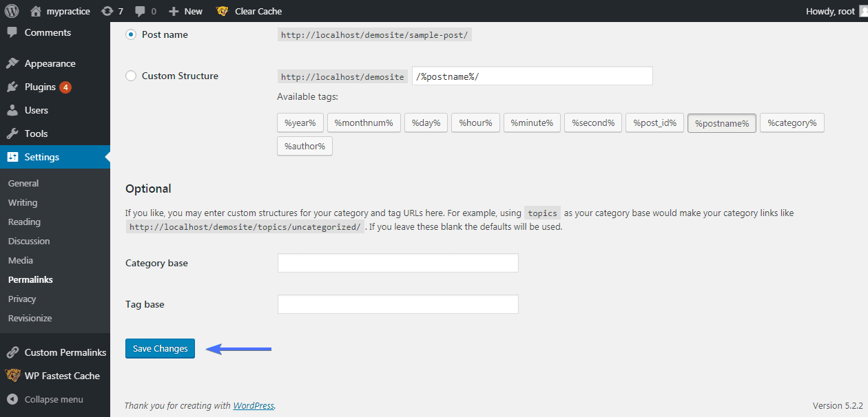Click the Appearance paintbrush icon

coord(12,63)
